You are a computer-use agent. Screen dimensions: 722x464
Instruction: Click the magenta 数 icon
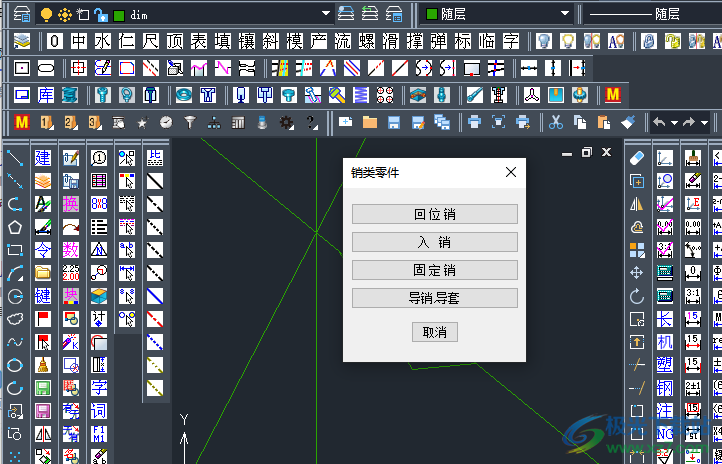coord(71,250)
